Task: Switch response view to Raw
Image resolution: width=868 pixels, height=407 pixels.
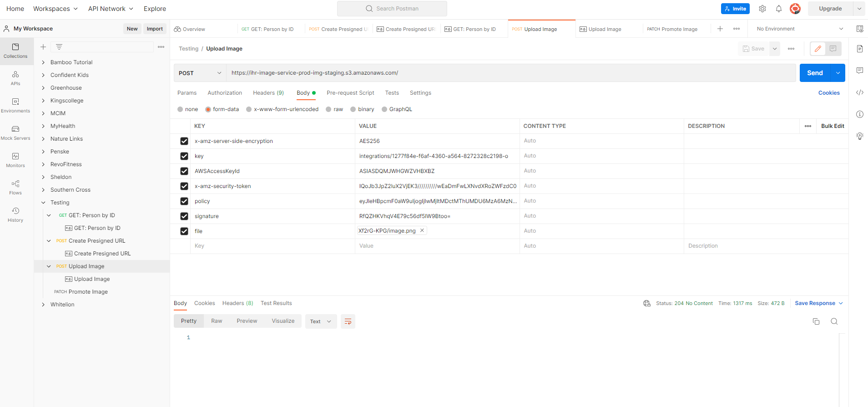Action: 217,321
